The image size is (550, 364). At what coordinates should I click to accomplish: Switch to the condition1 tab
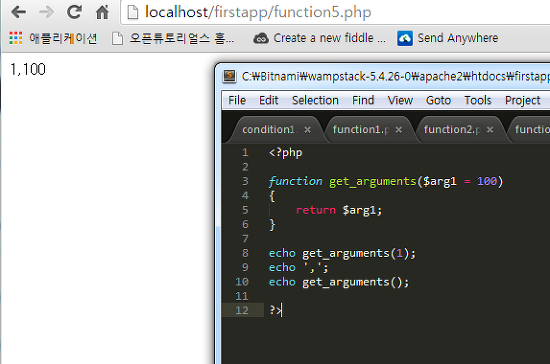coord(269,129)
